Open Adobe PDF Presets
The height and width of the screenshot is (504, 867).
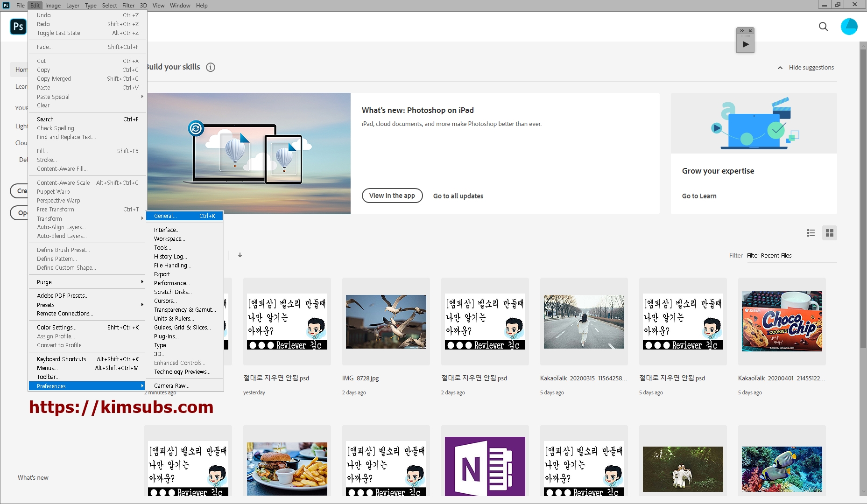(87, 296)
